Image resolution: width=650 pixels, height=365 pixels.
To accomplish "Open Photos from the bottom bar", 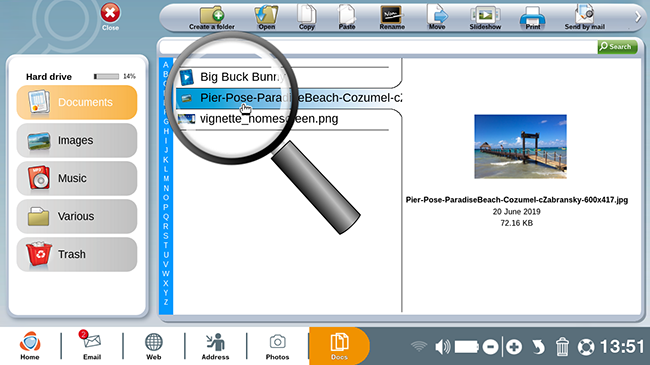I will (x=277, y=346).
